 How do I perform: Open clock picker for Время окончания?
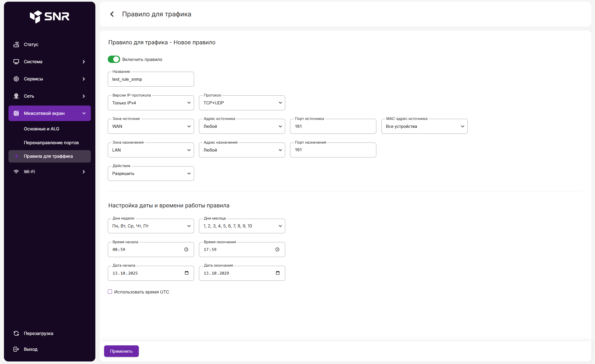coord(277,249)
